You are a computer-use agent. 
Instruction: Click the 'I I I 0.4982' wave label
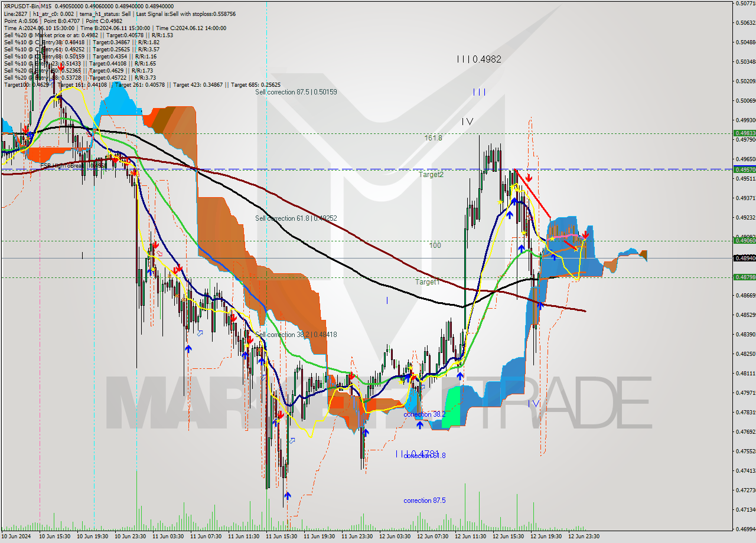point(478,59)
